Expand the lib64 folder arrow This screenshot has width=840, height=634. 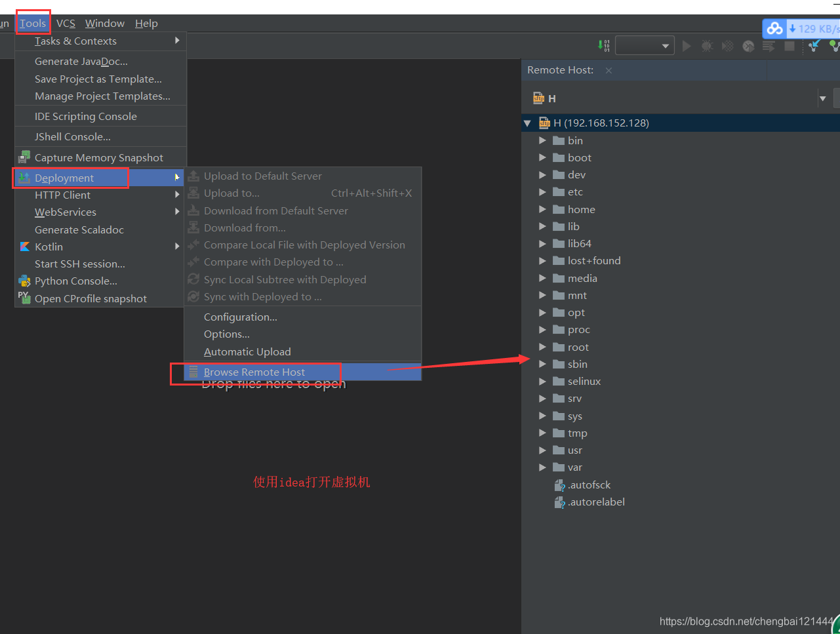point(542,243)
